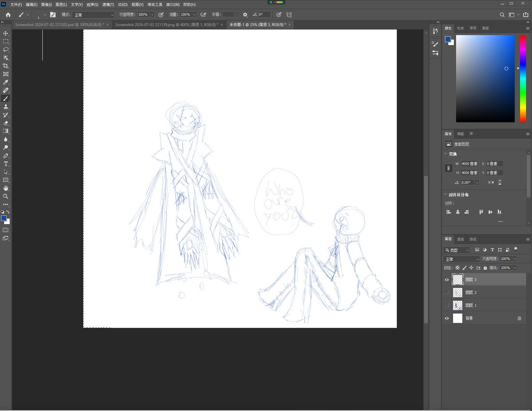Open the 流量 flow dropdown
This screenshot has width=532, height=411.
194,15
